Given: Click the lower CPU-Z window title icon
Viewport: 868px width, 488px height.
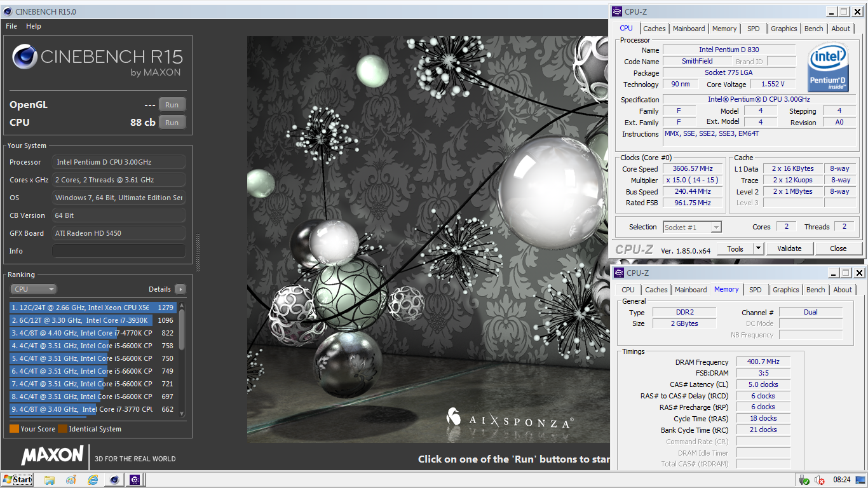Looking at the screenshot, I should pos(618,273).
